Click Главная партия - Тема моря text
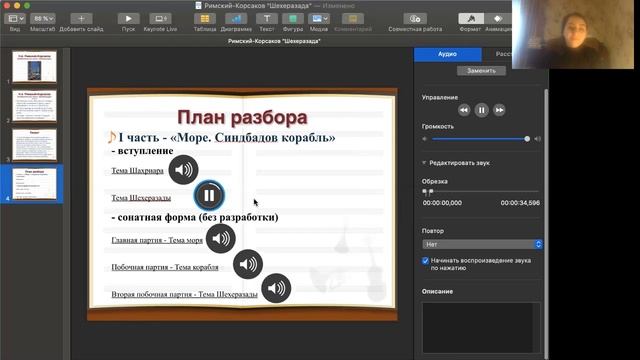640x360 pixels. [x=157, y=240]
